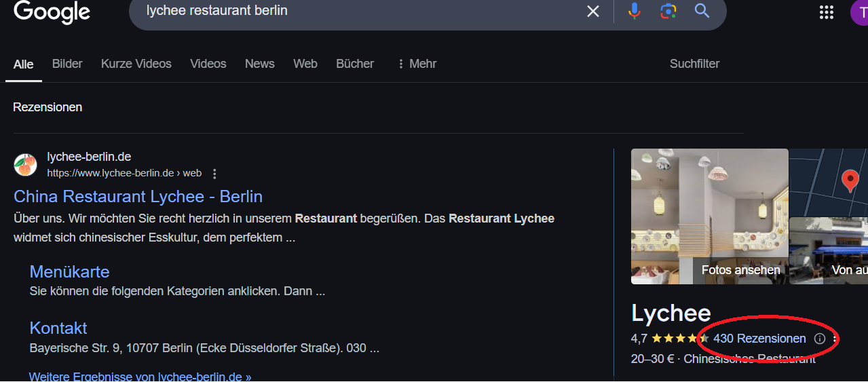Viewport: 868px width, 382px height.
Task: Click the https://www.lychee-berlin.de URL line
Action: click(124, 173)
